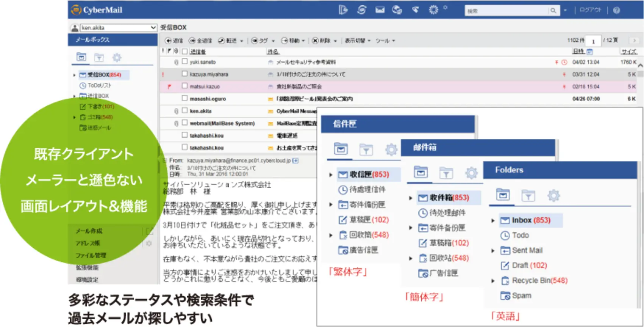This screenshot has width=644, height=327.
Task: Check the box for yuki.saneto email
Action: (185, 61)
